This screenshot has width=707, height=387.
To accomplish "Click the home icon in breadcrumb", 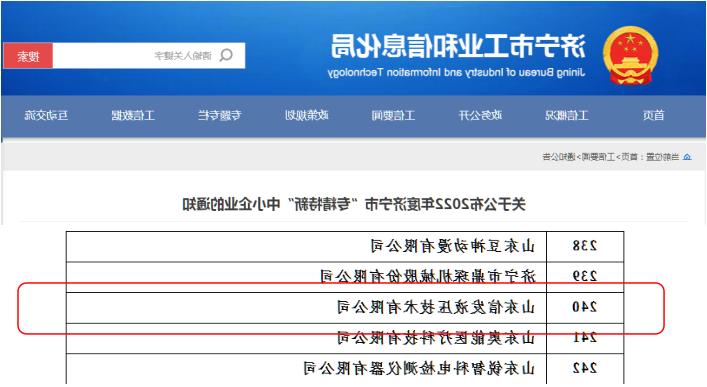I will click(687, 157).
